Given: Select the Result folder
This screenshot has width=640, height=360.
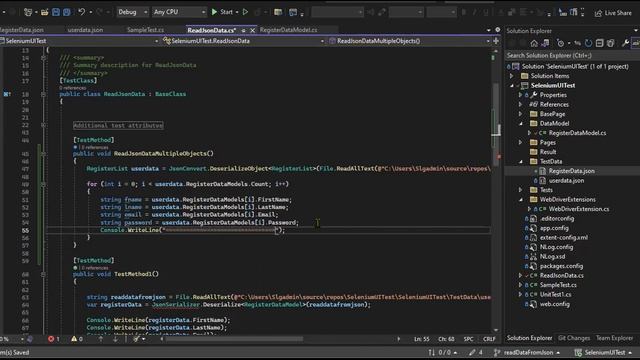Looking at the screenshot, I should pyautogui.click(x=548, y=152).
